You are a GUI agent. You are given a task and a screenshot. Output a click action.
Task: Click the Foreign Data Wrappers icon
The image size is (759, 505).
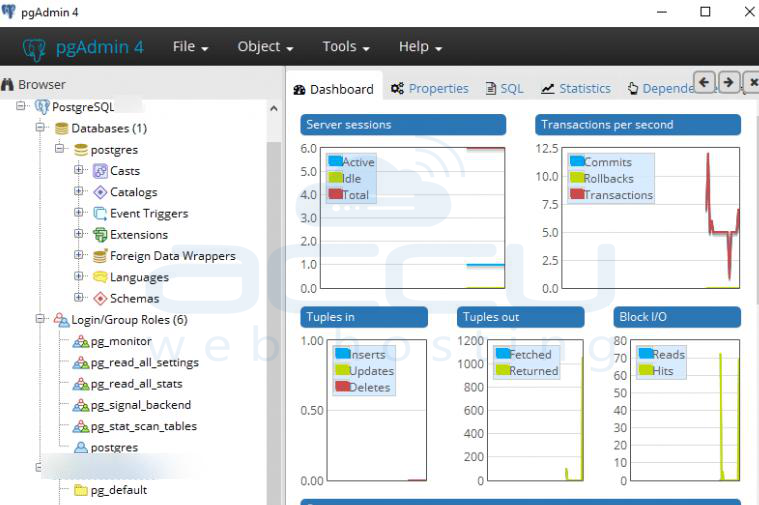(100, 256)
